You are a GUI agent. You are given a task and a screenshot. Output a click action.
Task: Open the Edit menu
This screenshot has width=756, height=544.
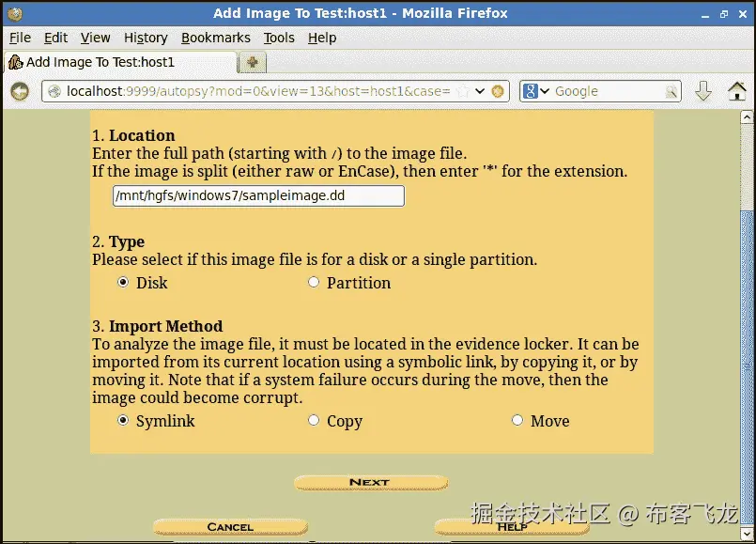tap(55, 38)
